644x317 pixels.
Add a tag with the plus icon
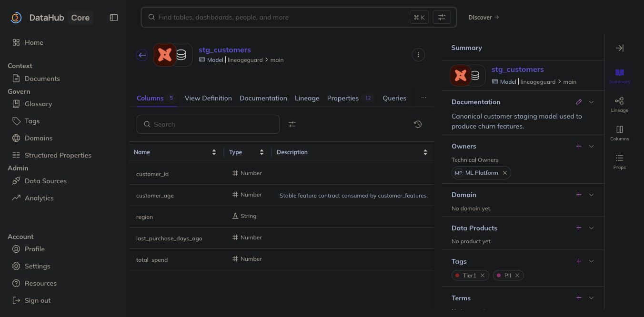[579, 261]
